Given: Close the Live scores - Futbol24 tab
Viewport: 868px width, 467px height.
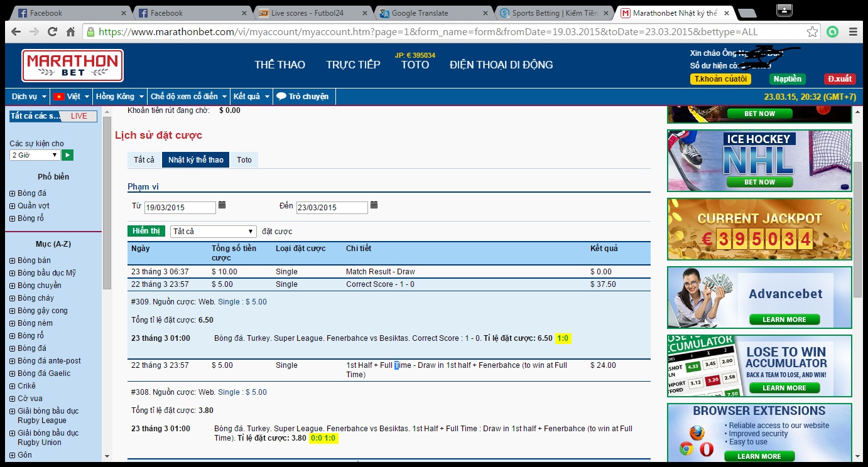Looking at the screenshot, I should coord(364,13).
